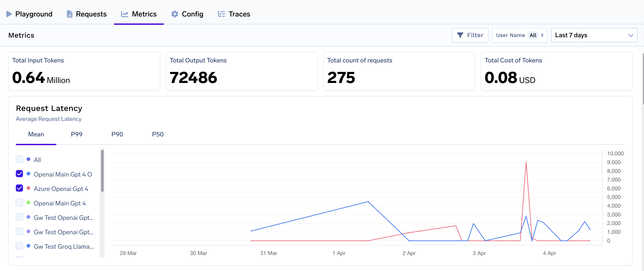Open the User Name All selector
This screenshot has width=644, height=271.
click(533, 35)
